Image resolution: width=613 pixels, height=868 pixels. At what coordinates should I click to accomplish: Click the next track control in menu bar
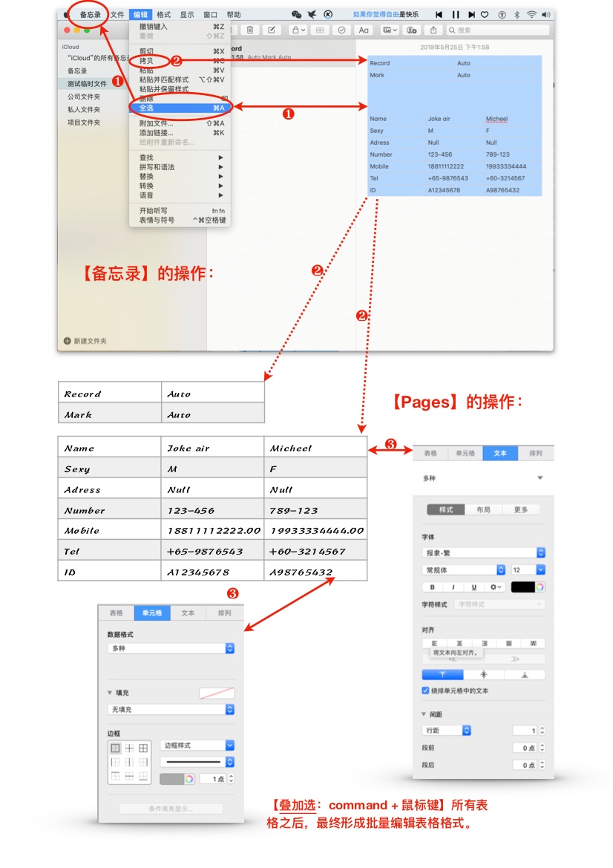(x=471, y=14)
